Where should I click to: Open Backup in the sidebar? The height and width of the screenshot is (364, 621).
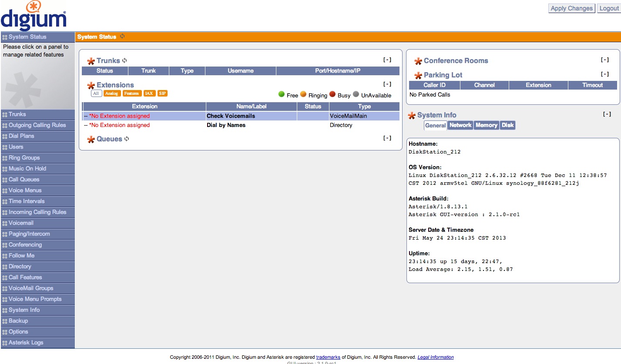[x=38, y=321]
